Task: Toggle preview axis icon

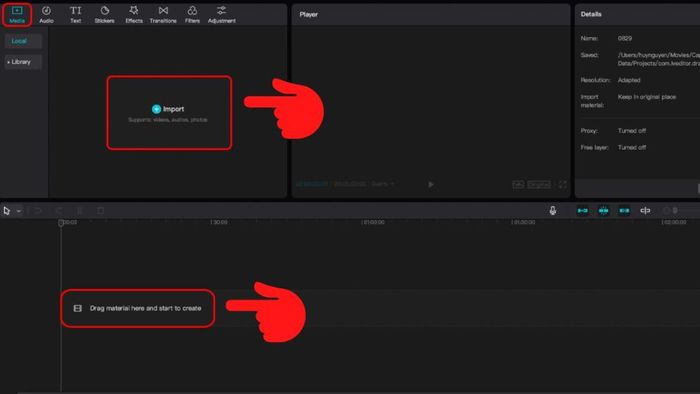Action: pos(645,211)
